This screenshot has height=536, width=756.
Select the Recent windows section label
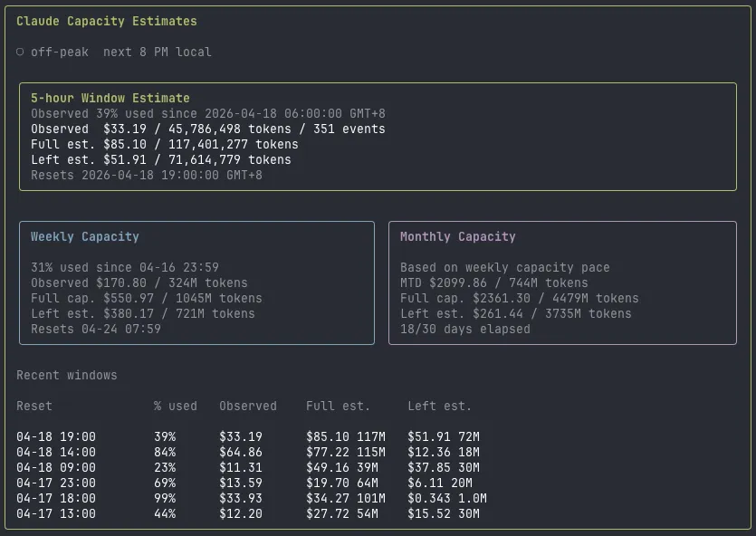pyautogui.click(x=56, y=375)
